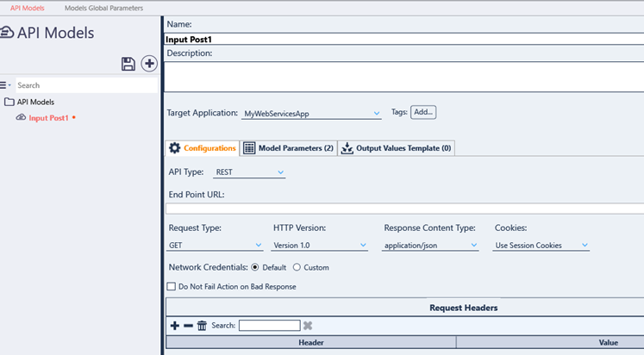Enable Do Not Fail Action on Bad Response
This screenshot has width=644, height=355.
click(172, 286)
